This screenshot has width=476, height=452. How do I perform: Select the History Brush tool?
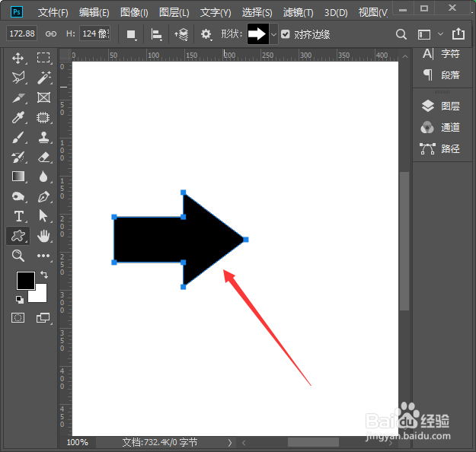18,158
